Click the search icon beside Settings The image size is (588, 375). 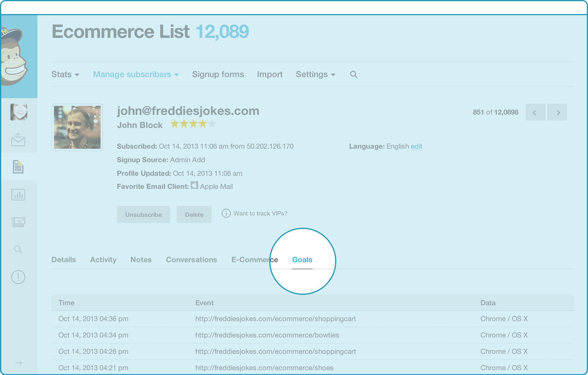pyautogui.click(x=353, y=74)
